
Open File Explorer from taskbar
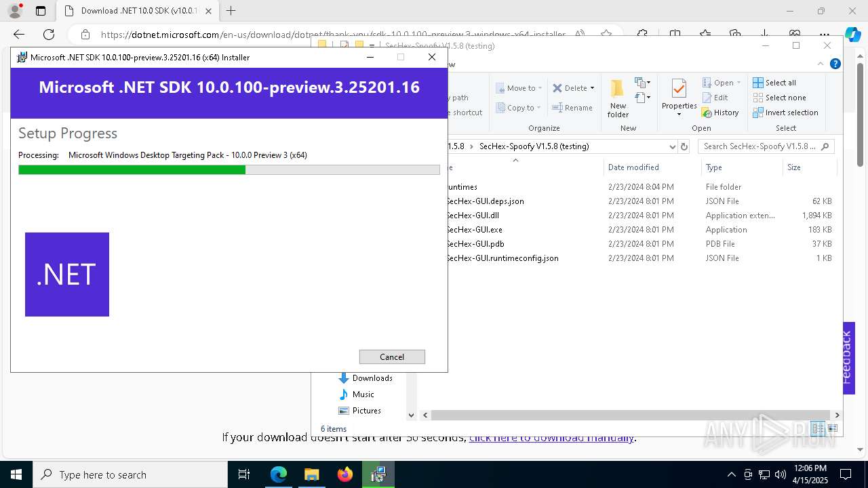click(x=312, y=474)
